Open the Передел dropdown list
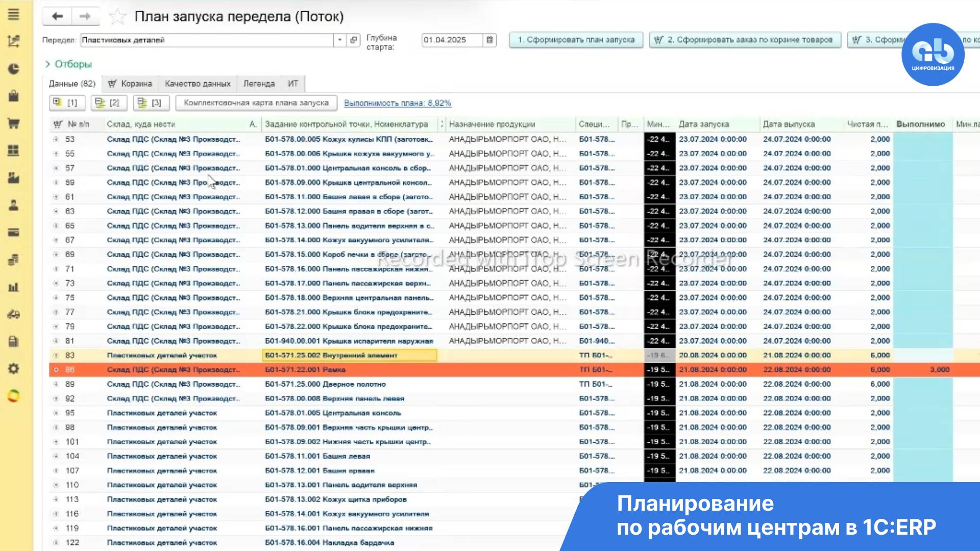Viewport: 980px width, 551px height. 340,40
